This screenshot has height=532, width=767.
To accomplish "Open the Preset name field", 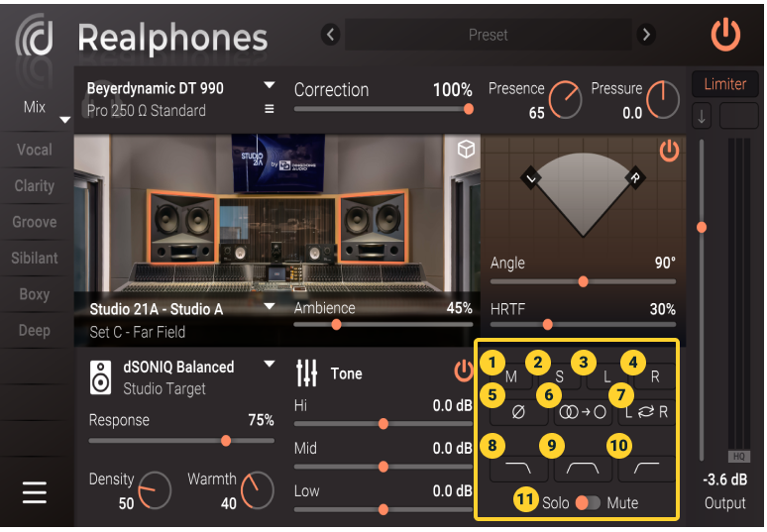I will coord(488,35).
